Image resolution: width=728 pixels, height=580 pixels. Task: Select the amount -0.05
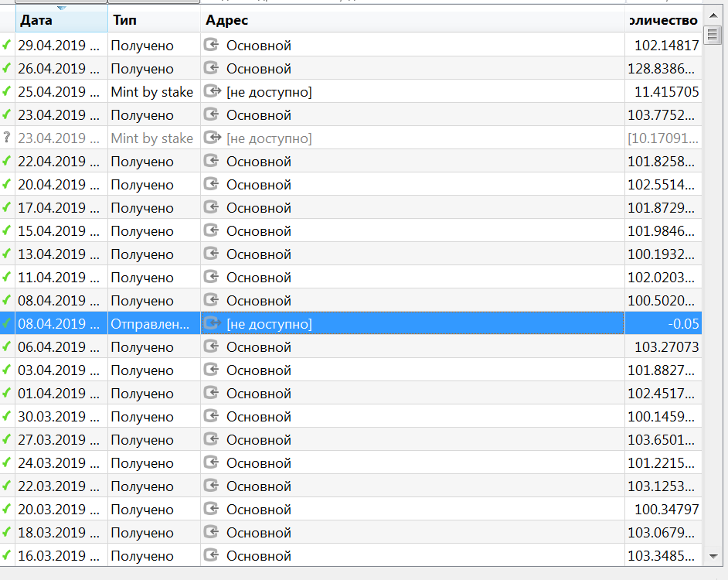(683, 324)
